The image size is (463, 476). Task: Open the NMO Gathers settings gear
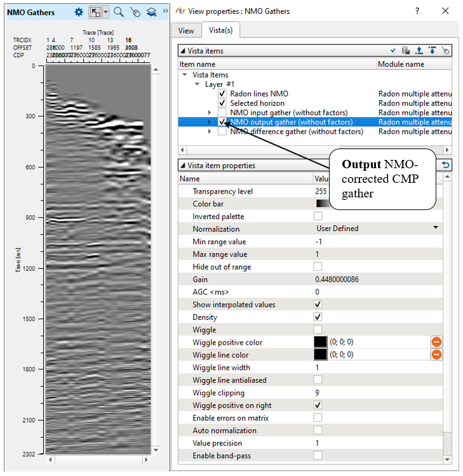pos(79,12)
